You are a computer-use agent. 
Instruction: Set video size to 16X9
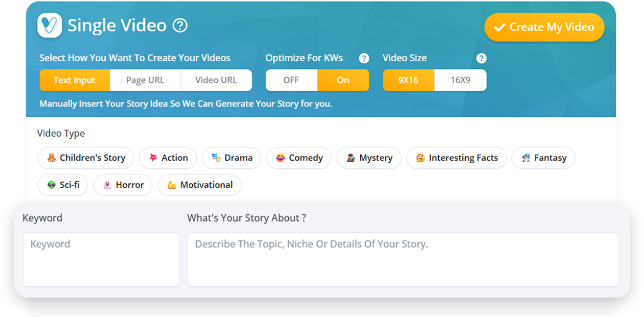(x=460, y=80)
